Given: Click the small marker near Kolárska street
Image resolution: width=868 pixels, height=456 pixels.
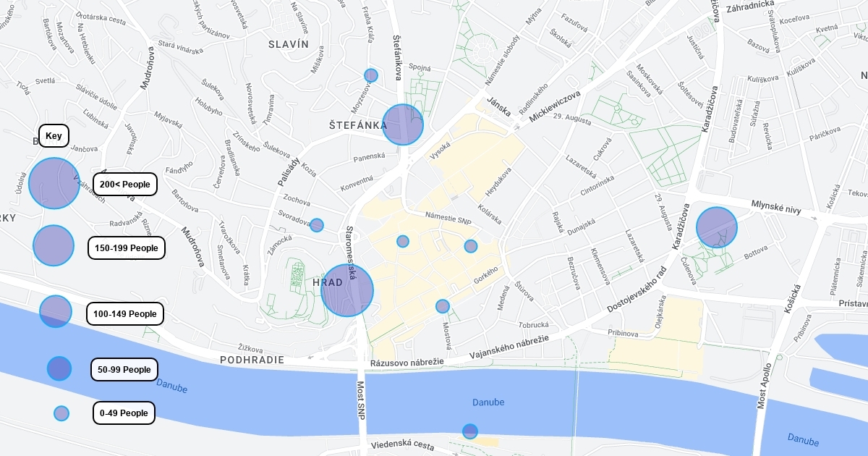Looking at the screenshot, I should [x=471, y=246].
